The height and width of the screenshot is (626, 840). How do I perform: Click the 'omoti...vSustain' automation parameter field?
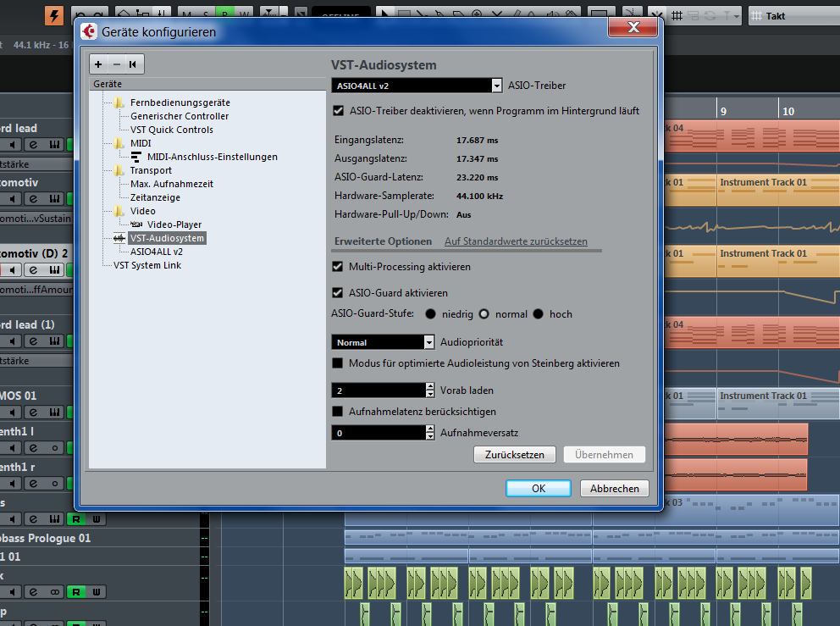point(36,219)
